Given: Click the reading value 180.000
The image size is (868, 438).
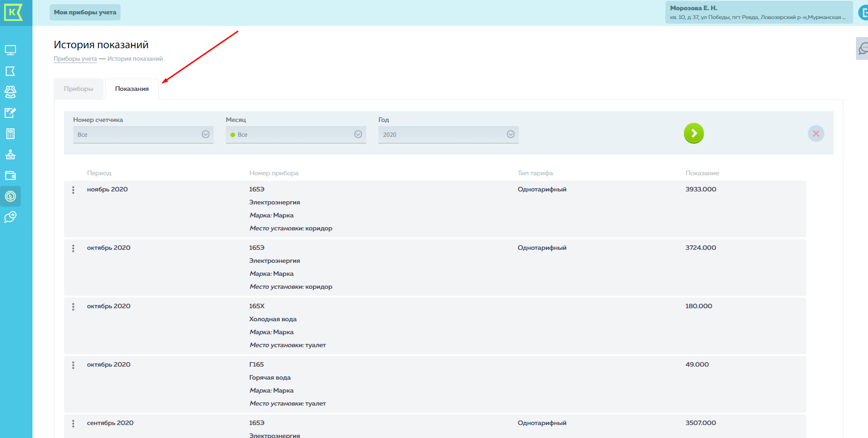Looking at the screenshot, I should tap(699, 306).
